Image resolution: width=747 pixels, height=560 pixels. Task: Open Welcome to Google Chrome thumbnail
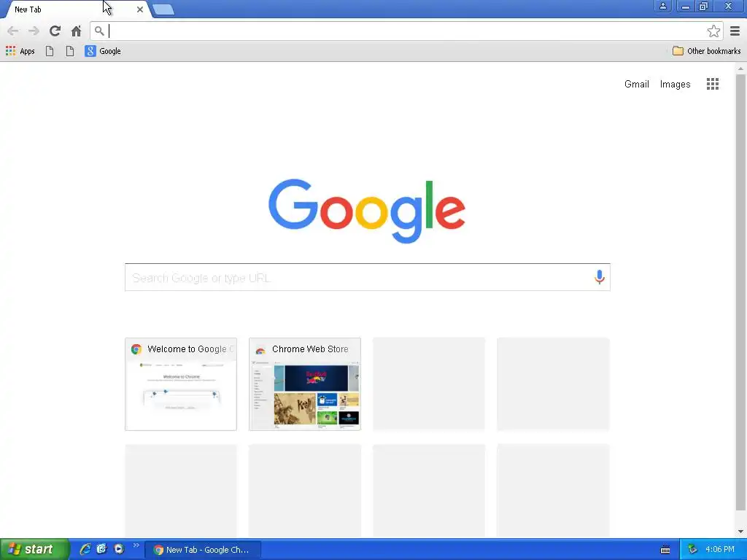pos(181,384)
